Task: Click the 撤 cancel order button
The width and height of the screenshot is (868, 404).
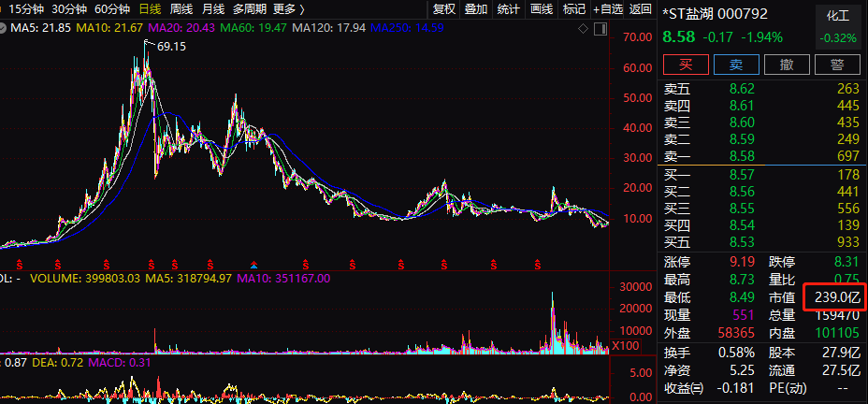Action: tap(787, 65)
